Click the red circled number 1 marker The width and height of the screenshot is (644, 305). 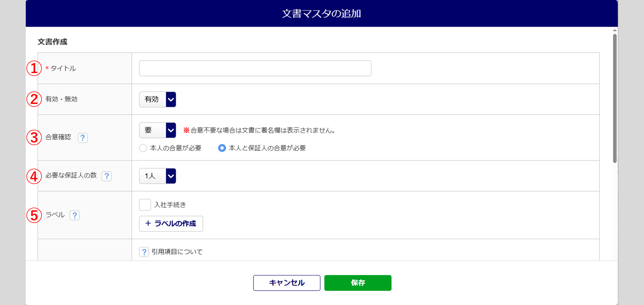34,68
